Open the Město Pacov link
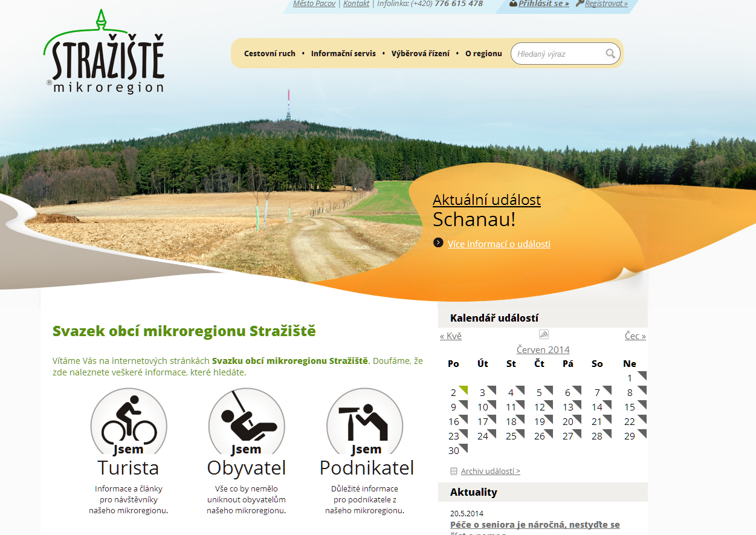Screen dimensions: 756x535 coord(315,4)
